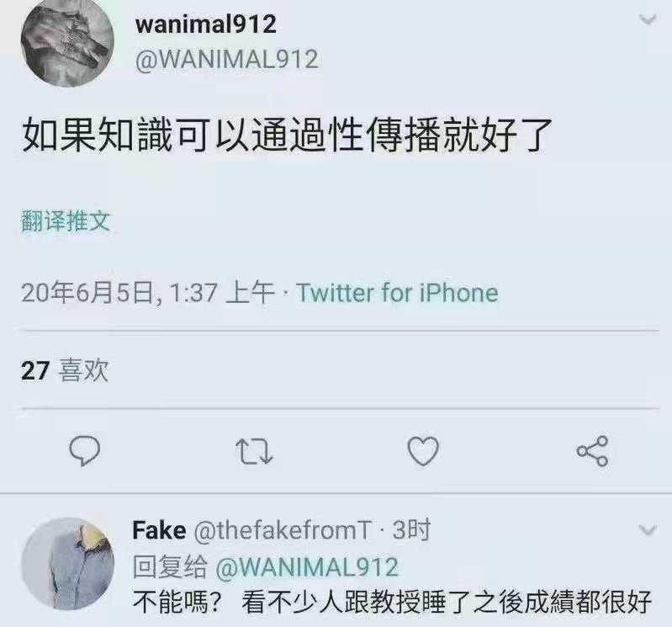Image resolution: width=672 pixels, height=627 pixels.
Task: View the 27 喜欢 likes list
Action: (64, 370)
